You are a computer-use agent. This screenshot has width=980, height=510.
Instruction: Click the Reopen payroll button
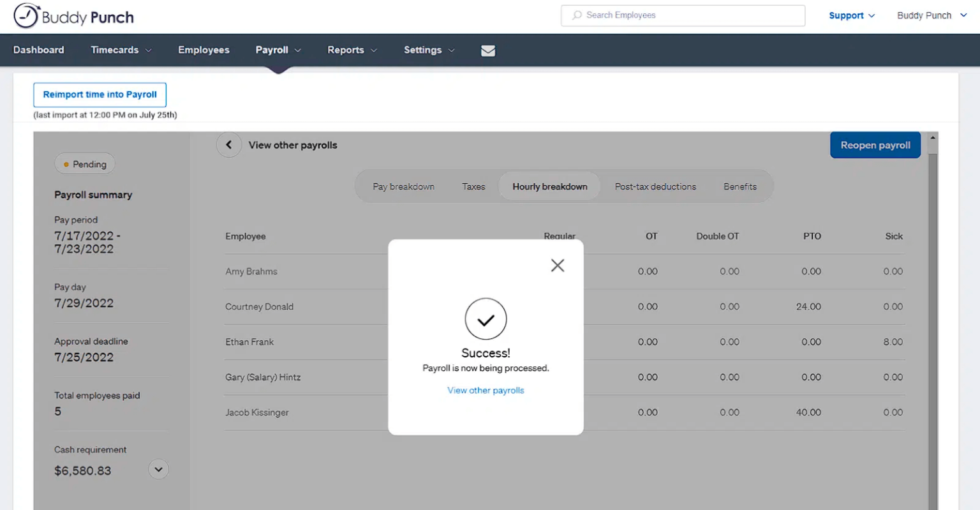[875, 145]
